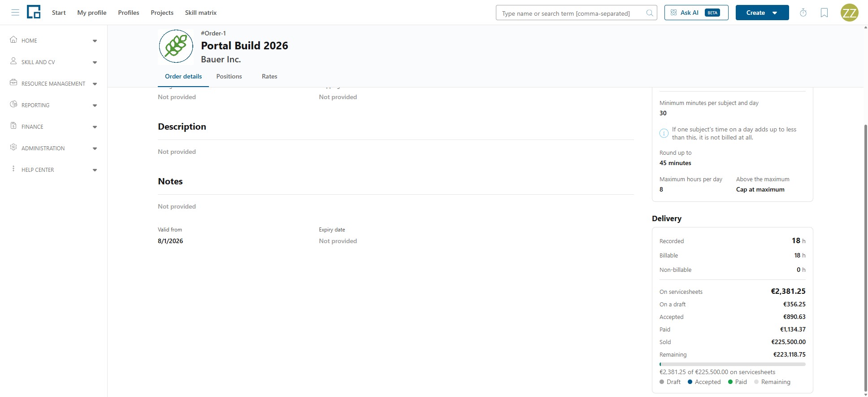This screenshot has height=397, width=868.
Task: Click the Help Center dots icon
Action: pos(13,169)
